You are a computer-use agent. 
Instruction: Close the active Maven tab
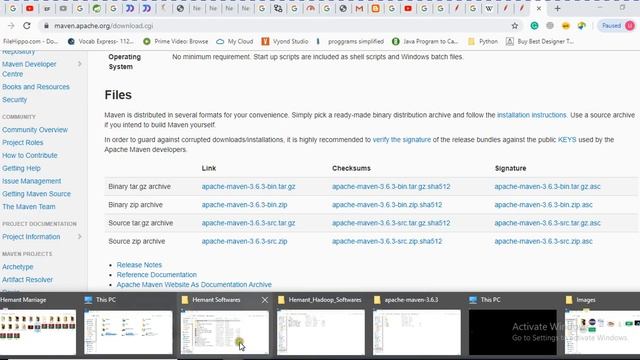click(539, 8)
